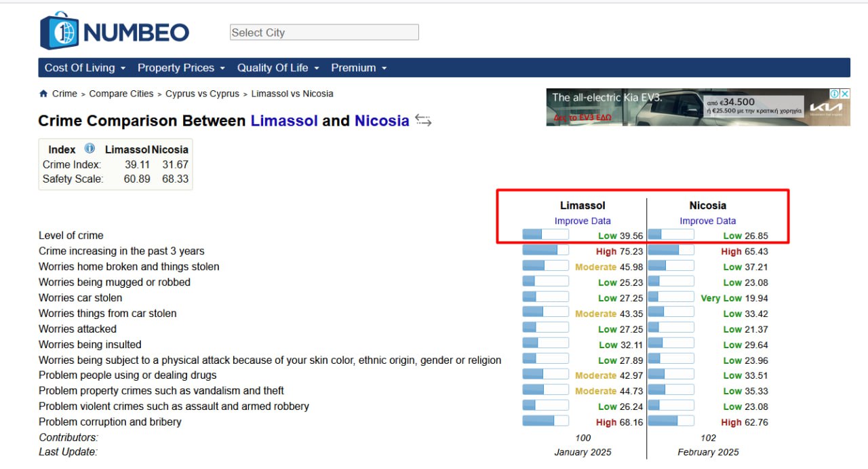
Task: Click the Kia logo in the ad
Action: pos(826,108)
